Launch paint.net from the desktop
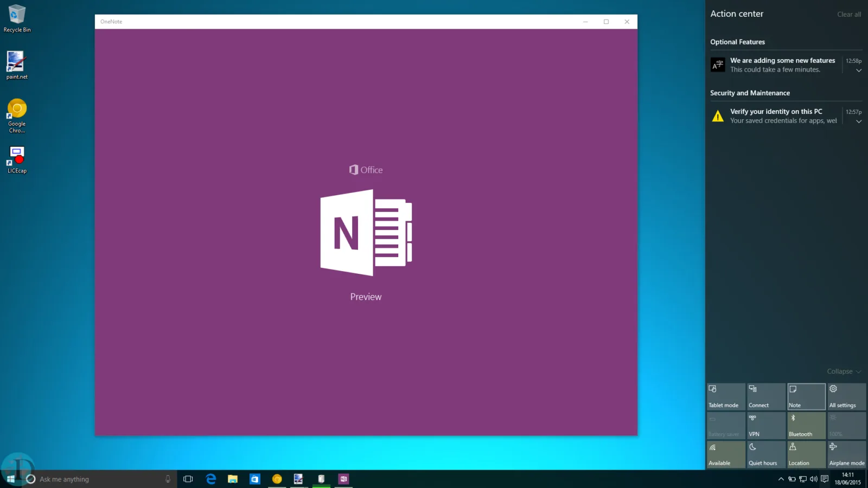The height and width of the screenshot is (488, 868). (x=17, y=65)
